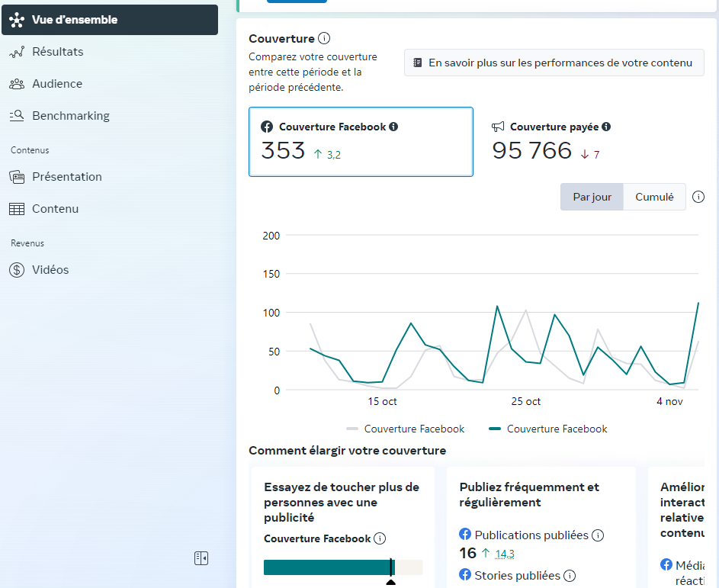The height and width of the screenshot is (588, 719).
Task: Switch the chart to Par jour view
Action: pos(592,197)
